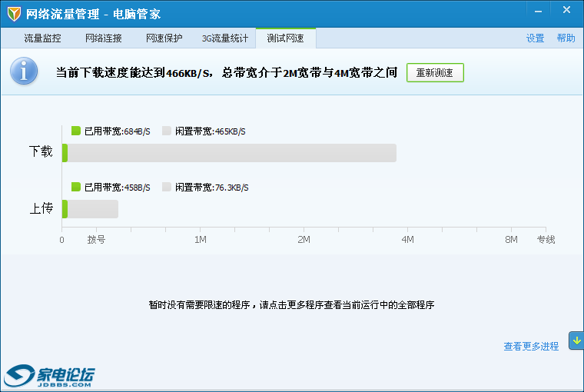Screen dimensions: 584x392
Task: Click the 查看更多进程 link
Action: 531,347
